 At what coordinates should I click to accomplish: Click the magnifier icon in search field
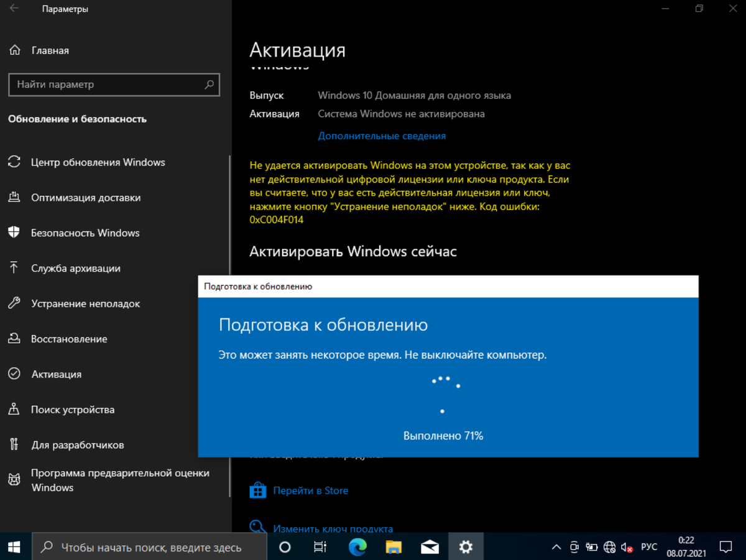coord(210,85)
